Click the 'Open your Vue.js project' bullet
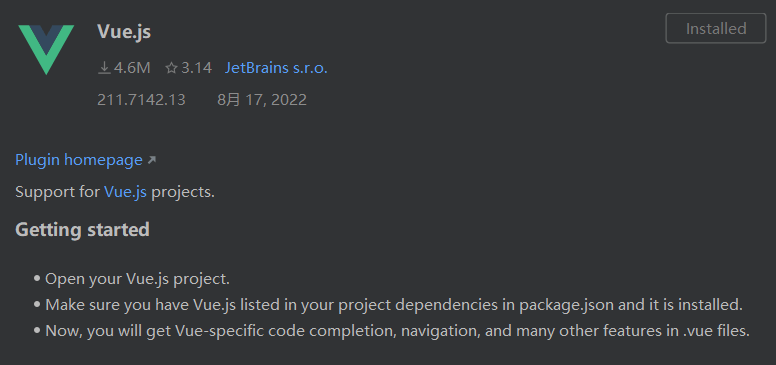The width and height of the screenshot is (776, 365). coord(137,279)
